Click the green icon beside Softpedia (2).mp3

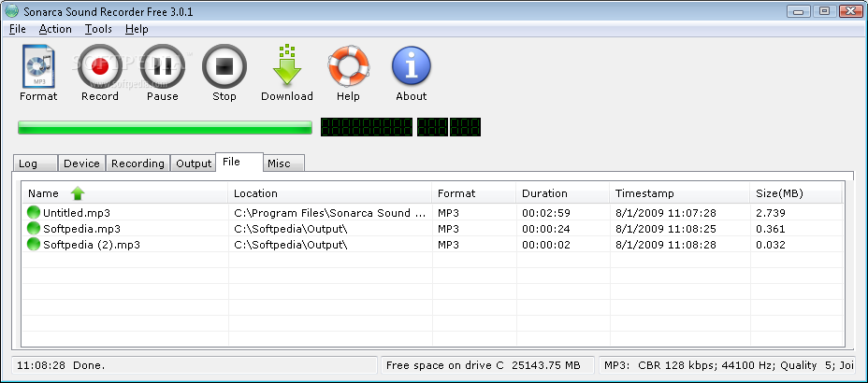click(34, 245)
